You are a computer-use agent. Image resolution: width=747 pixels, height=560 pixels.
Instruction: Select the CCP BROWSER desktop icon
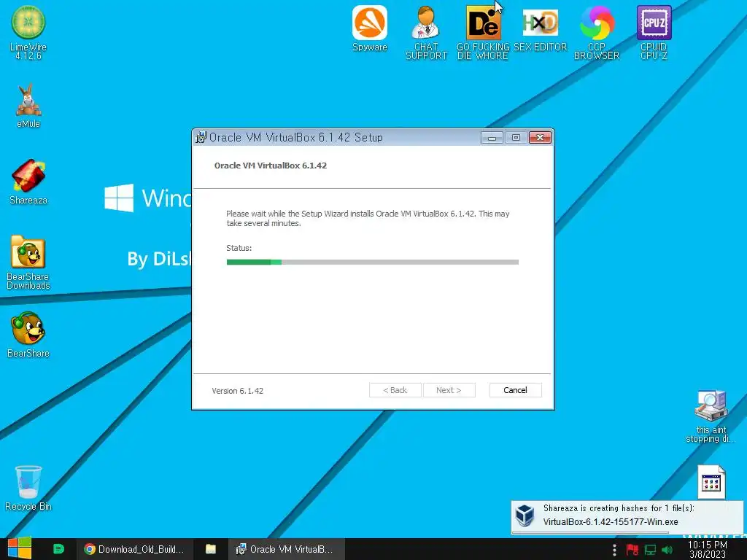click(597, 32)
